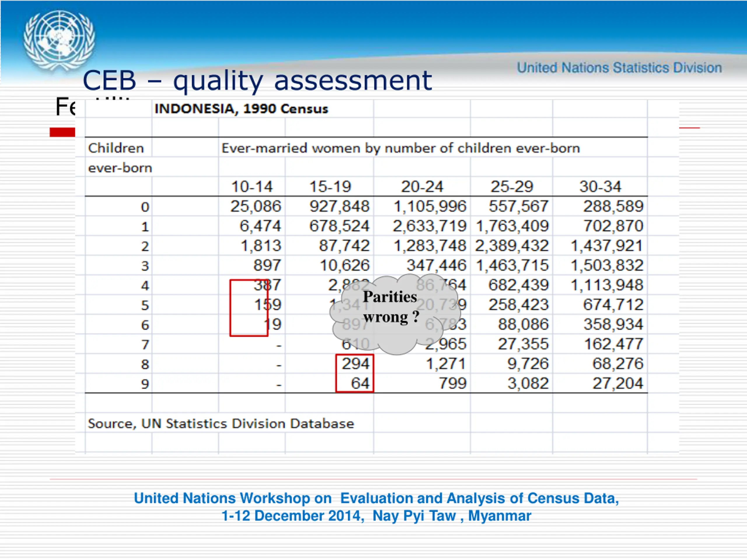Screen dimensions: 747x560
Task: Click cell value 1,105,996
Action: (430, 206)
